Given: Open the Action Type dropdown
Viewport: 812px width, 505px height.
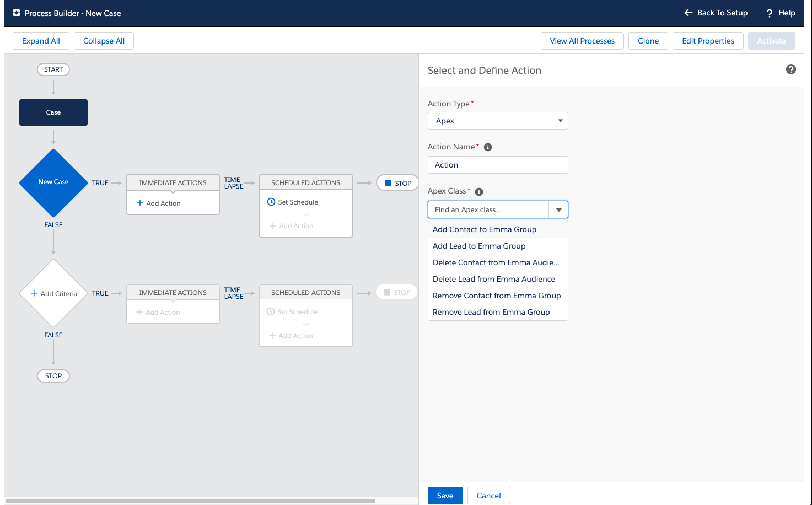Looking at the screenshot, I should (497, 121).
